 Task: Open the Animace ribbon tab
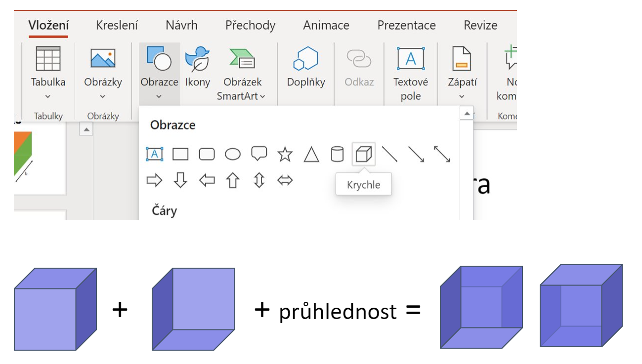point(326,25)
